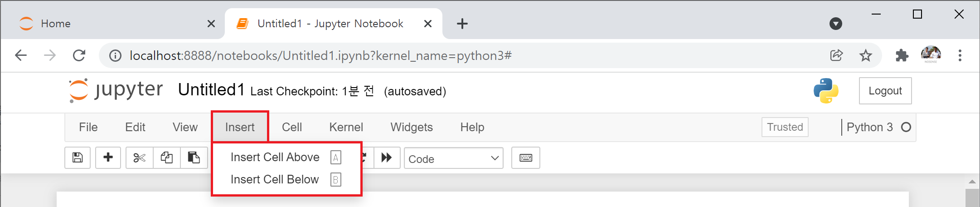The height and width of the screenshot is (207, 980).
Task: Open the command palette keyboard icon
Action: pos(526,158)
